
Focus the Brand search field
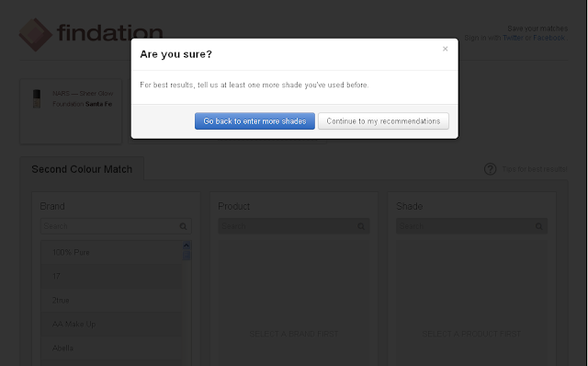pos(116,226)
